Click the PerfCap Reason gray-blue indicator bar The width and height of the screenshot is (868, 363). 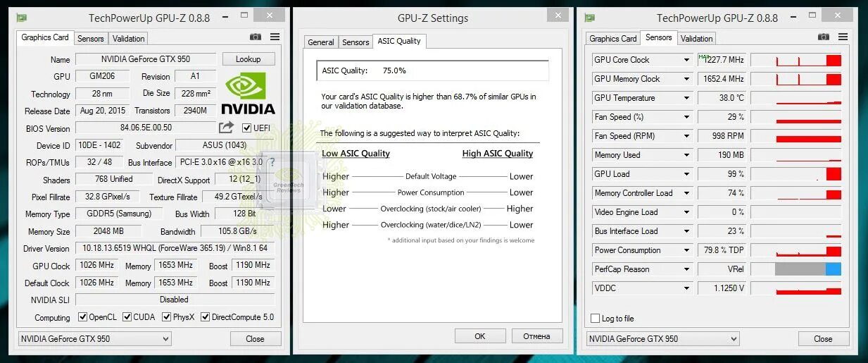point(796,269)
